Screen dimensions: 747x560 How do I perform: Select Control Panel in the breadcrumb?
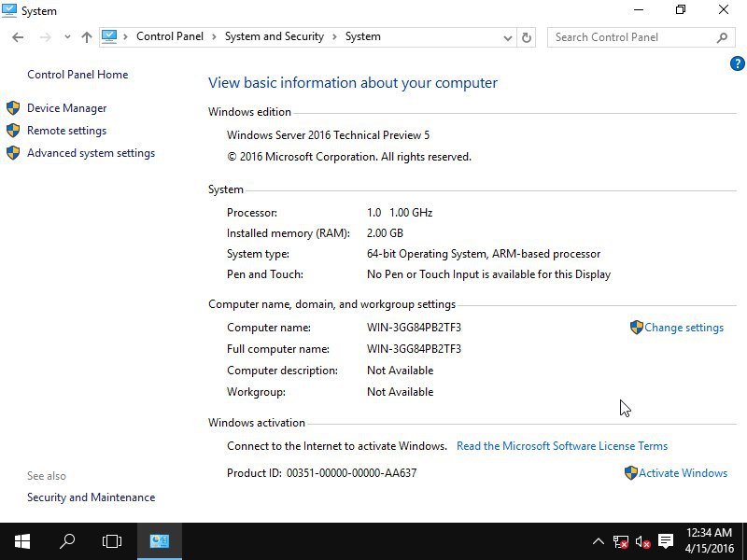170,36
